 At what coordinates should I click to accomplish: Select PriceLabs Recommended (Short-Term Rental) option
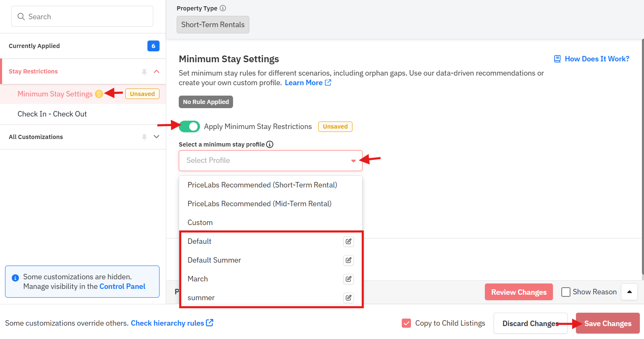coord(271,185)
